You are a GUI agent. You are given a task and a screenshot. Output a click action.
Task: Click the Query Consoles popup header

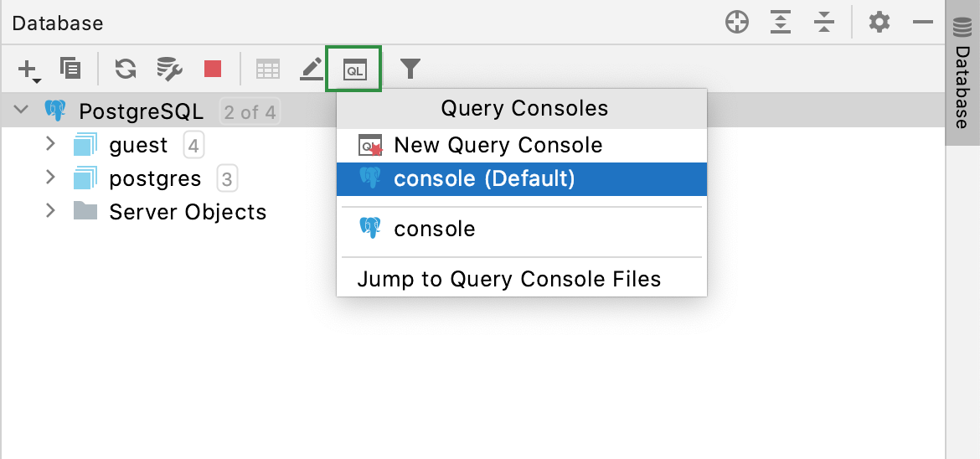[x=522, y=109]
